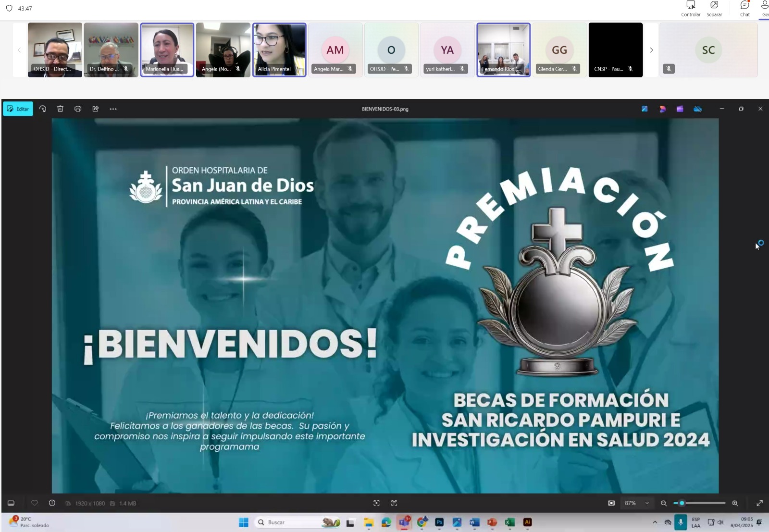Screen dimensions: 769x532
Task: Mark image as favorite with heart
Action: coord(35,503)
